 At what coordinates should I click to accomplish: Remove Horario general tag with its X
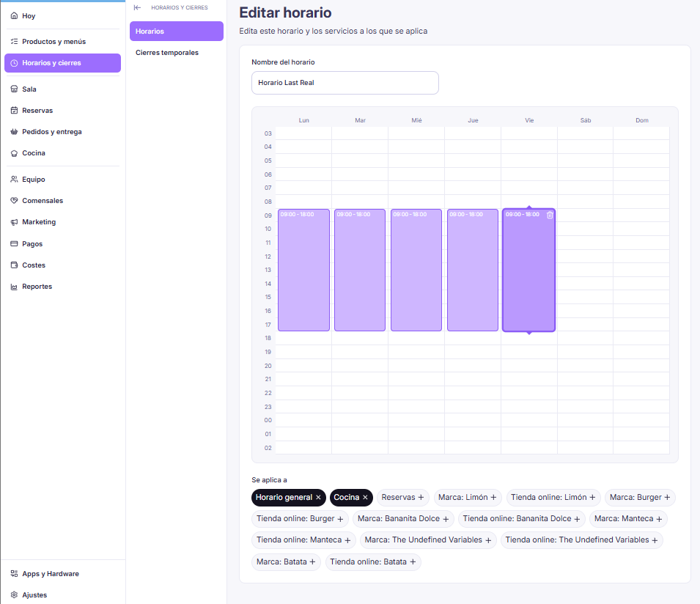[x=318, y=497]
